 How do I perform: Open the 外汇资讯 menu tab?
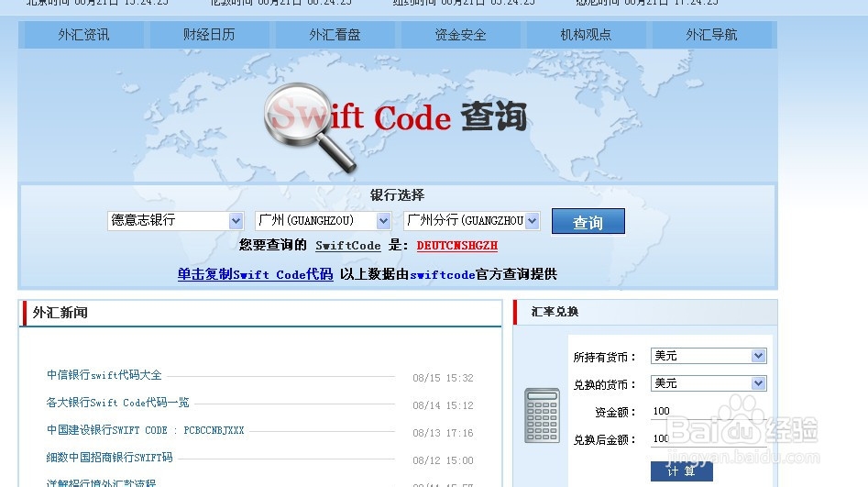click(x=83, y=35)
